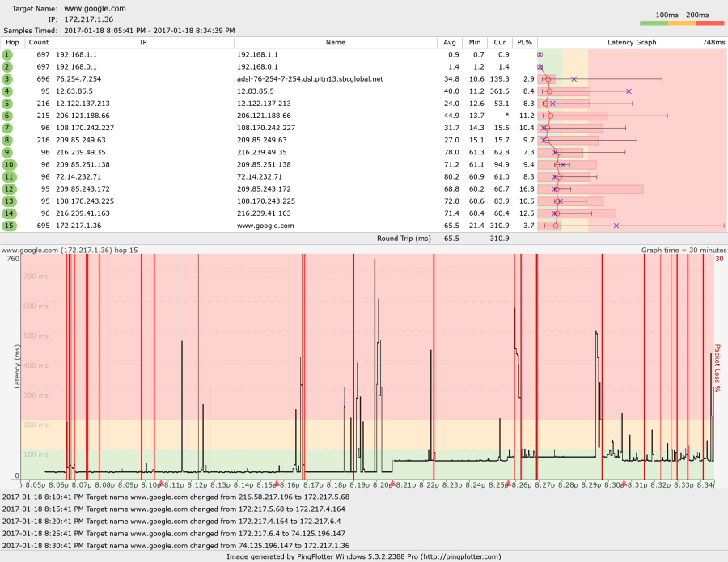
Task: Click the green 100ms legend color bar
Action: click(654, 23)
